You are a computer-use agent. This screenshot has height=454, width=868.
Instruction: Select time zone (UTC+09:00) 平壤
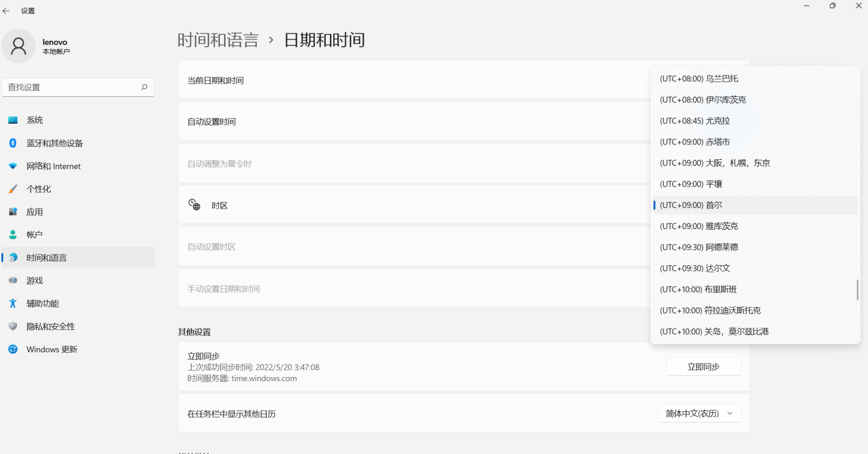pyautogui.click(x=755, y=184)
